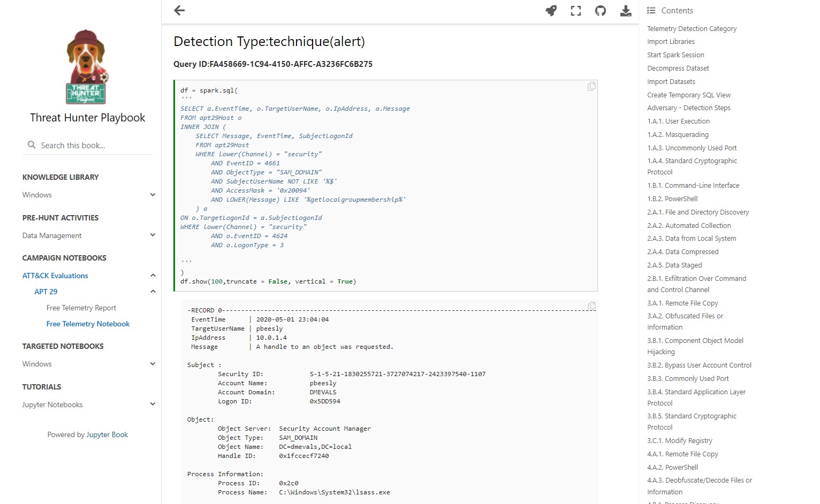820x504 pixels.
Task: Collapse the APT 29 subsection
Action: [x=153, y=292]
